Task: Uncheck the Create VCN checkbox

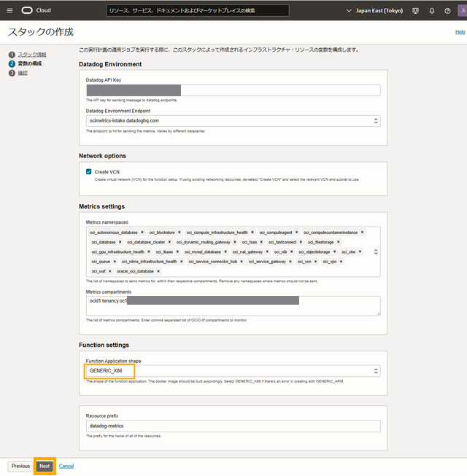Action: [x=89, y=172]
